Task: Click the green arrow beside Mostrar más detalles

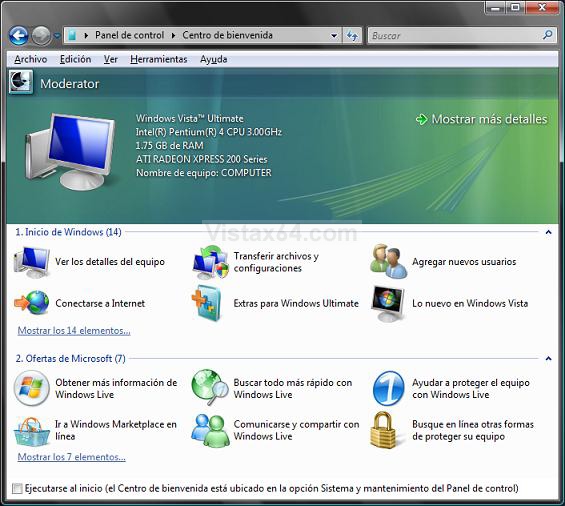Action: (421, 119)
